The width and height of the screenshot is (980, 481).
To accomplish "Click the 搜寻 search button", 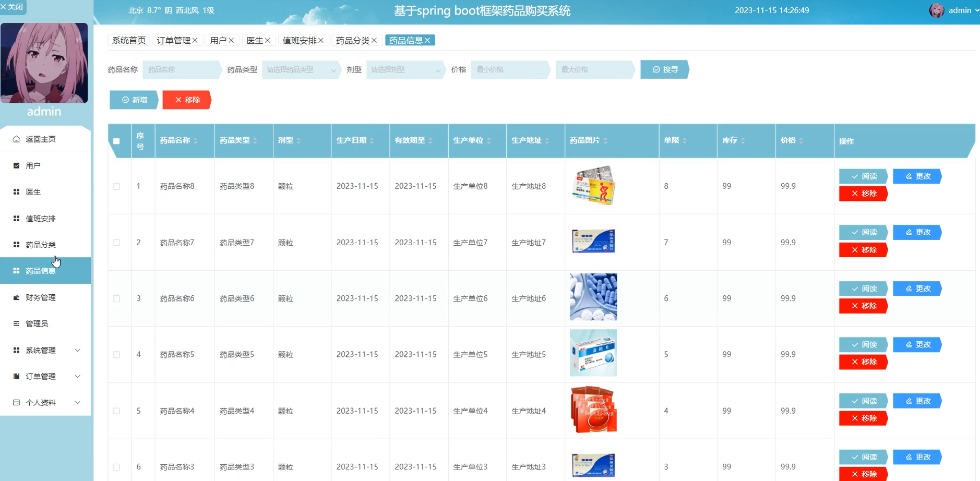I will pyautogui.click(x=665, y=70).
